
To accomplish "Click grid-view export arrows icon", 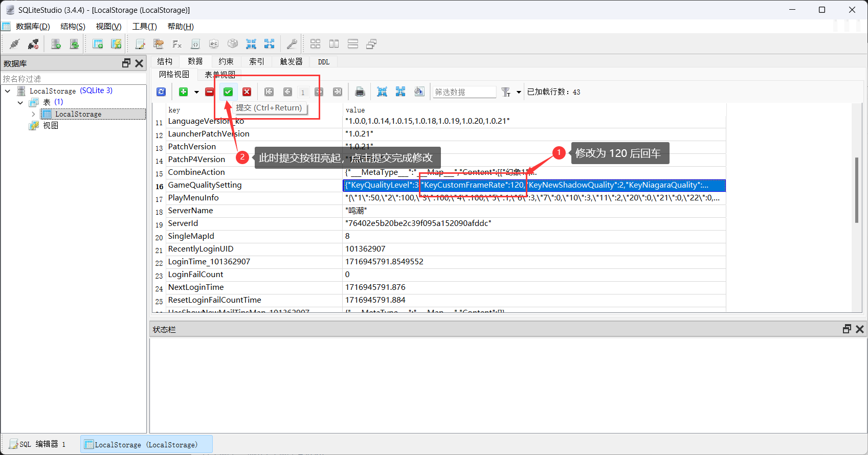I will coord(400,92).
